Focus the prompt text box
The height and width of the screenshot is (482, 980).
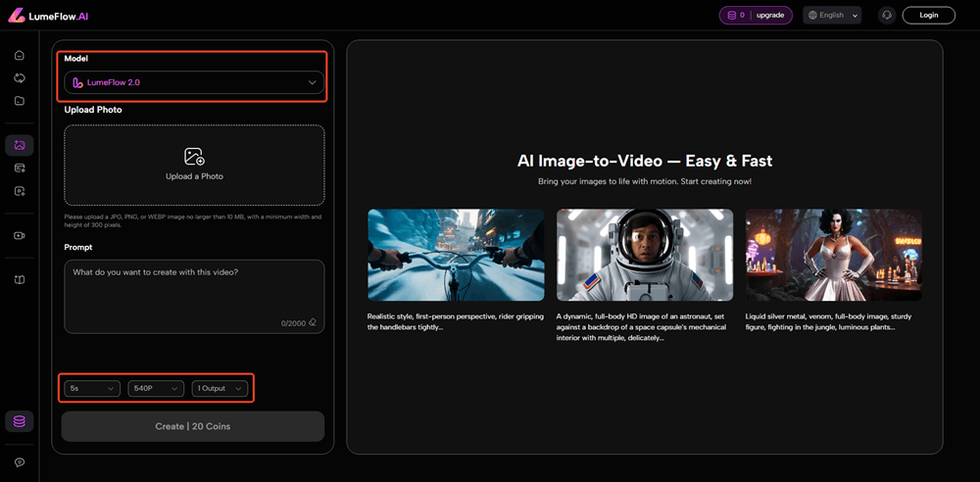coord(194,296)
